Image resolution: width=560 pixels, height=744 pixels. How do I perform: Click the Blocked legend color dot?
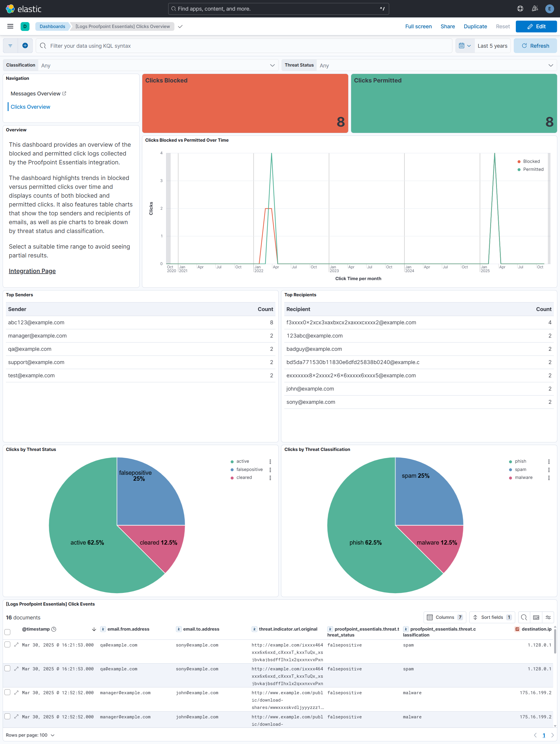point(519,161)
